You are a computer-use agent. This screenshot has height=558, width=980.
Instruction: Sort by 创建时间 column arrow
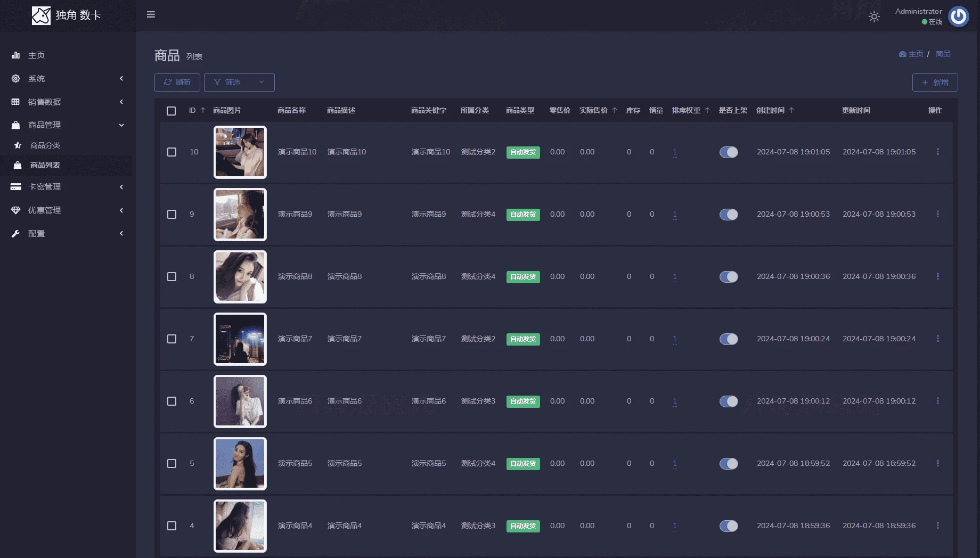(x=791, y=110)
